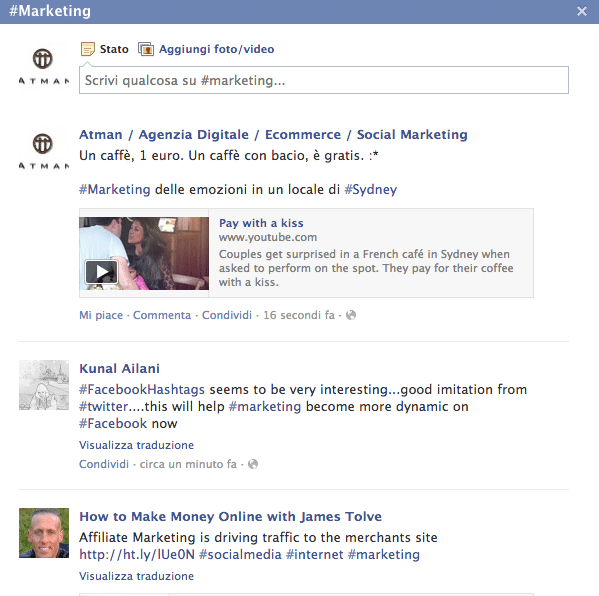Open the #internet hashtag
This screenshot has height=596, width=599.
(314, 555)
